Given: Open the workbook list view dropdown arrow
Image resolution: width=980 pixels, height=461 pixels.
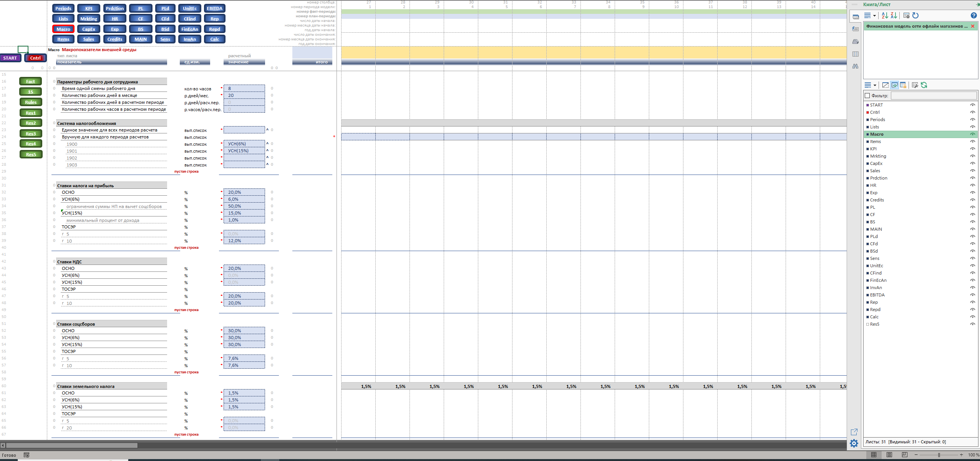Looking at the screenshot, I should click(x=875, y=16).
